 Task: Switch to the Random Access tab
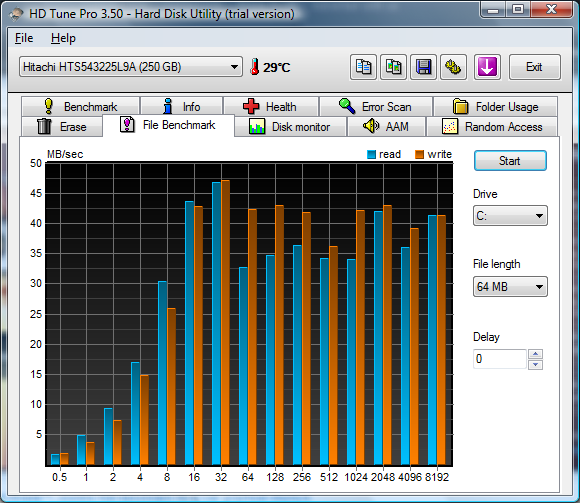coord(492,126)
